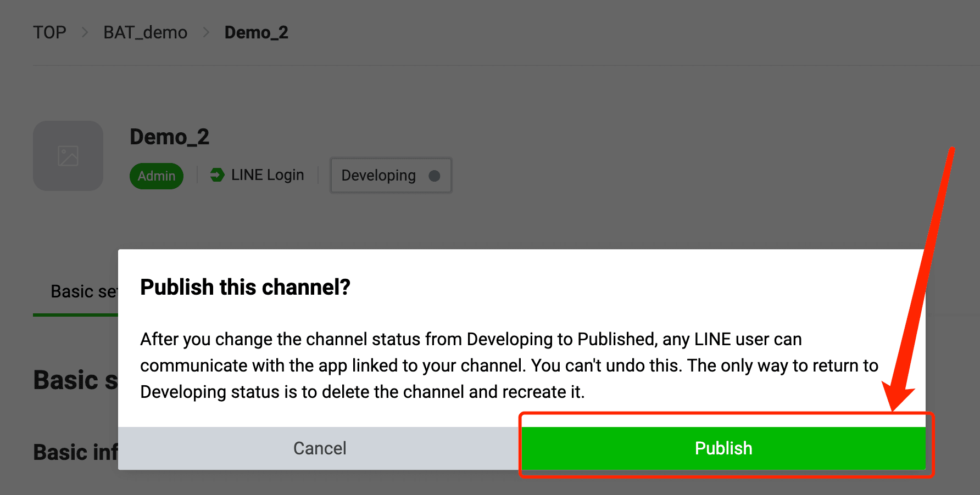Viewport: 980px width, 495px height.
Task: Click the partially hidden Basic settings heading
Action: [75, 380]
